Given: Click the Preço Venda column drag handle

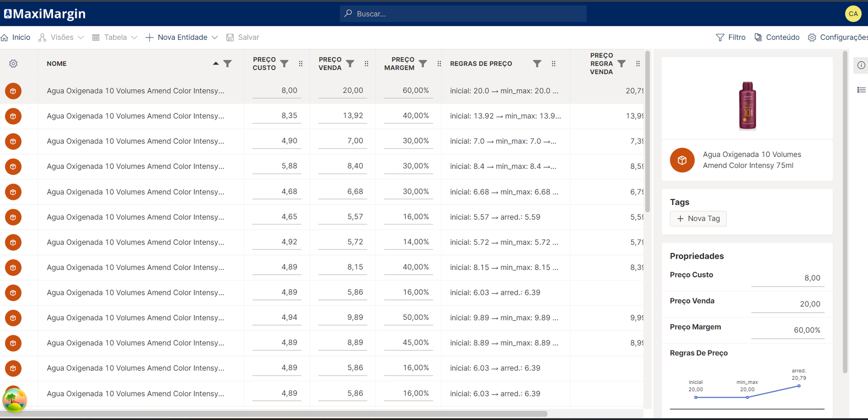Looking at the screenshot, I should pyautogui.click(x=367, y=64).
